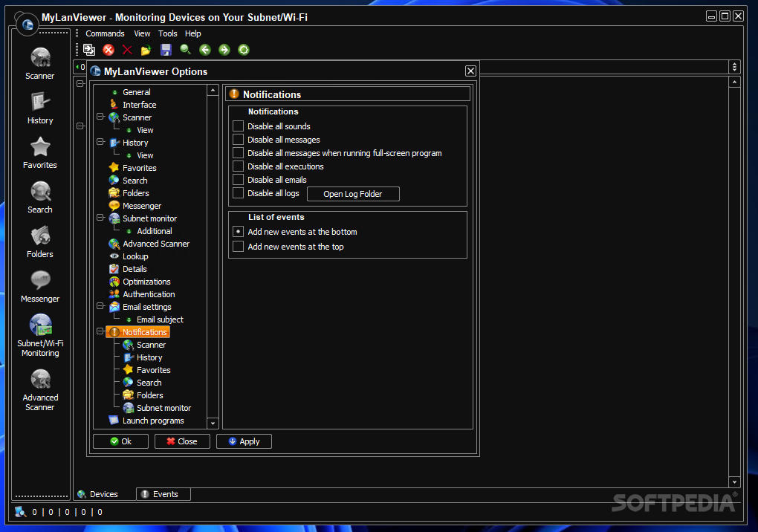The height and width of the screenshot is (532, 758).
Task: Enable Disable all sounds checkbox
Action: pyautogui.click(x=238, y=126)
